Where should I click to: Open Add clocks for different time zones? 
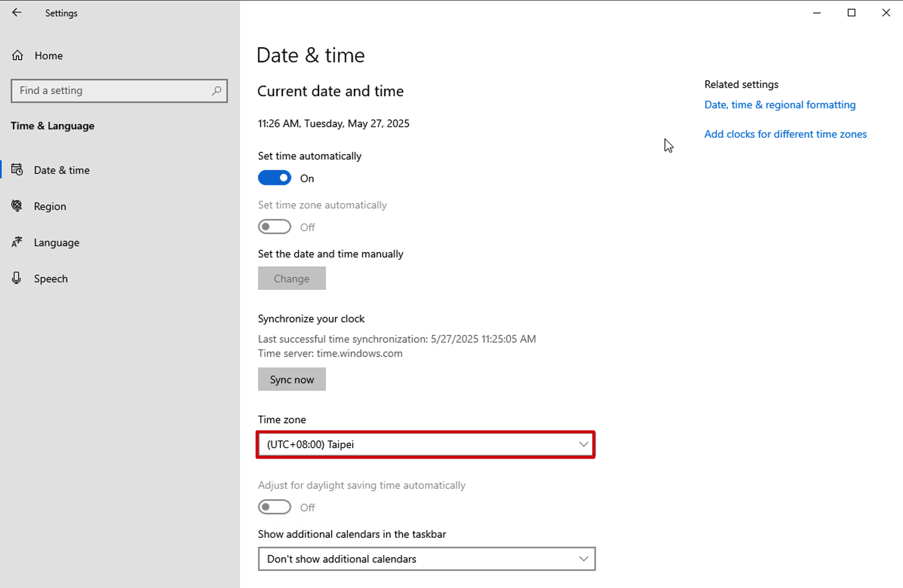[x=785, y=134]
